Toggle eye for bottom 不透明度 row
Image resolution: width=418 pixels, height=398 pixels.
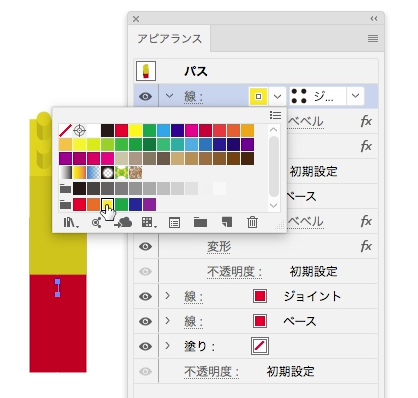click(145, 372)
